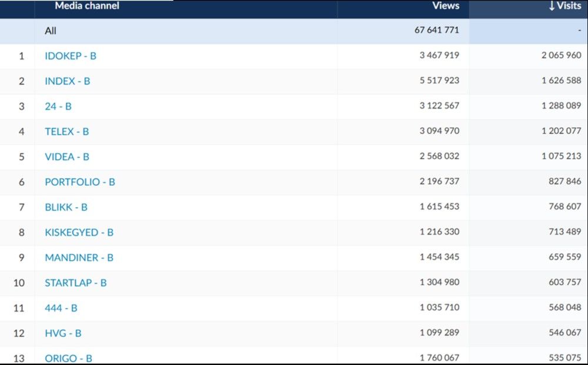The height and width of the screenshot is (365, 588).
Task: Select BLIKK visits value 768 607
Action: [x=564, y=206]
